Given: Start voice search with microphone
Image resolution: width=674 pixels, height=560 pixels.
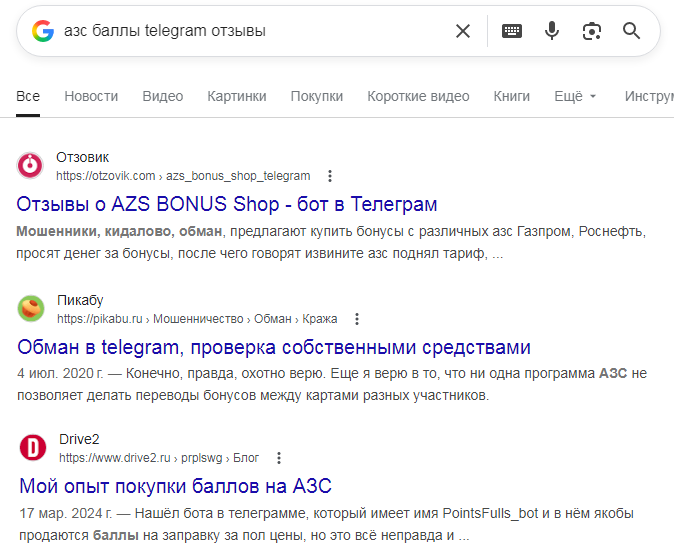Looking at the screenshot, I should point(552,31).
